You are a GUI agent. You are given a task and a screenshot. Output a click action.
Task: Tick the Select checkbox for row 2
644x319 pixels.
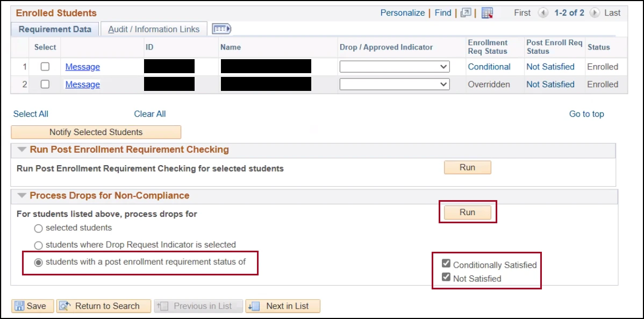45,84
